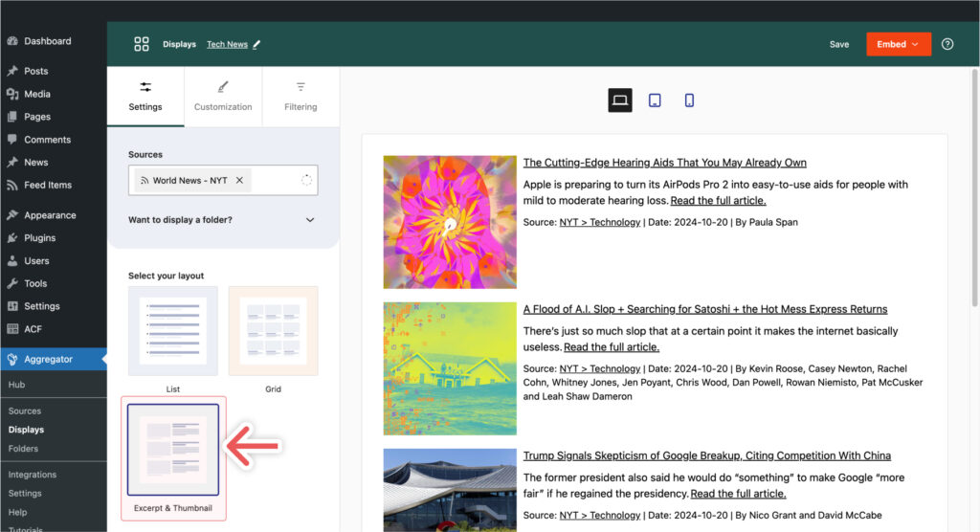The image size is (980, 532).
Task: Click the Feed Items RSS icon
Action: pos(12,185)
